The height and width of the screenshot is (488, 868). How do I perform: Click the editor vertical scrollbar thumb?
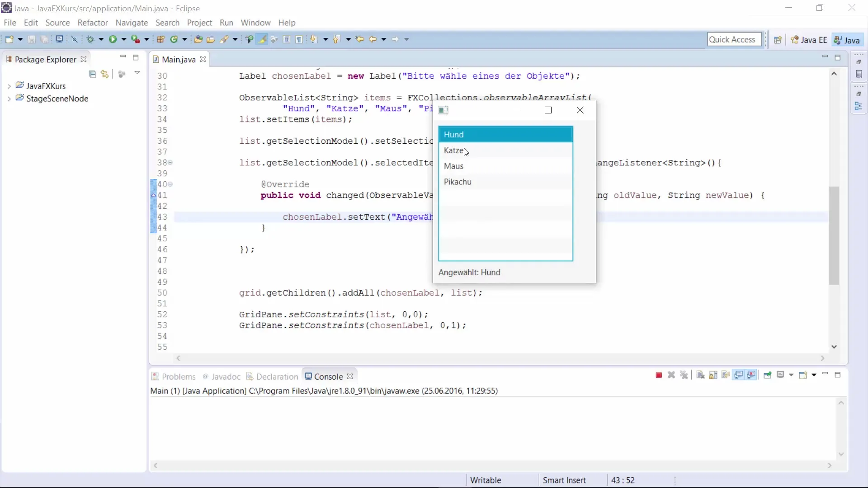click(834, 235)
